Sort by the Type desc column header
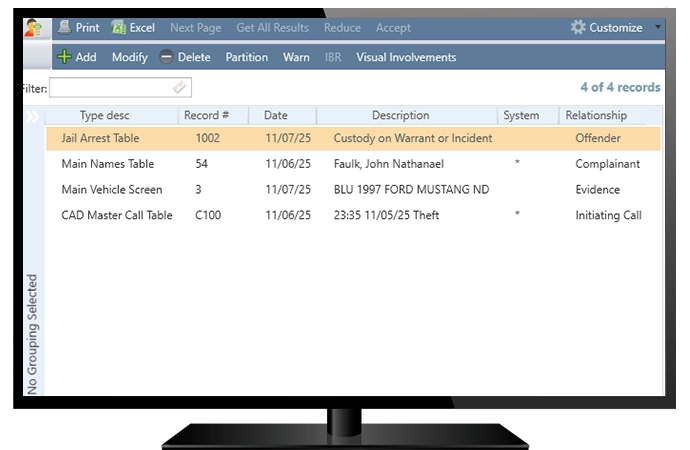The height and width of the screenshot is (450, 690). pyautogui.click(x=105, y=115)
